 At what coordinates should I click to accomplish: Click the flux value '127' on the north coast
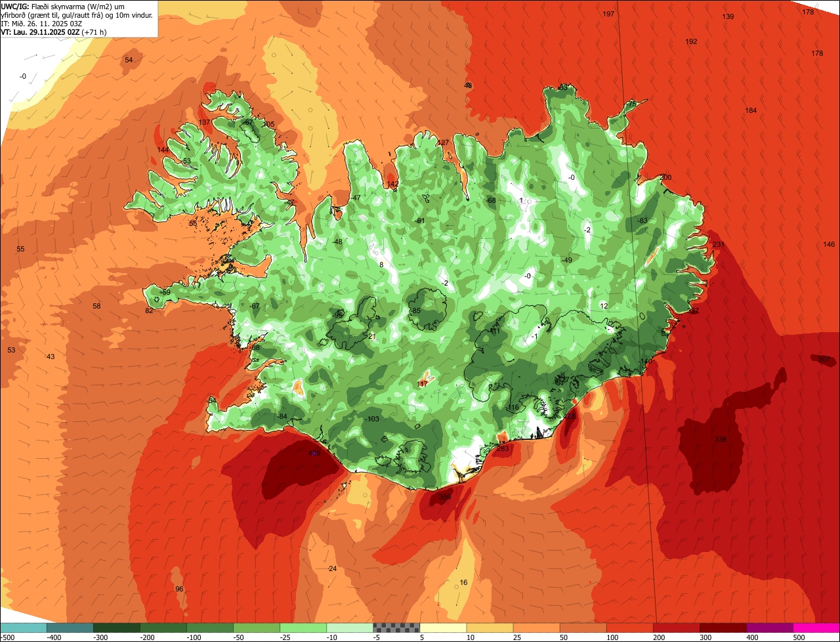[443, 143]
